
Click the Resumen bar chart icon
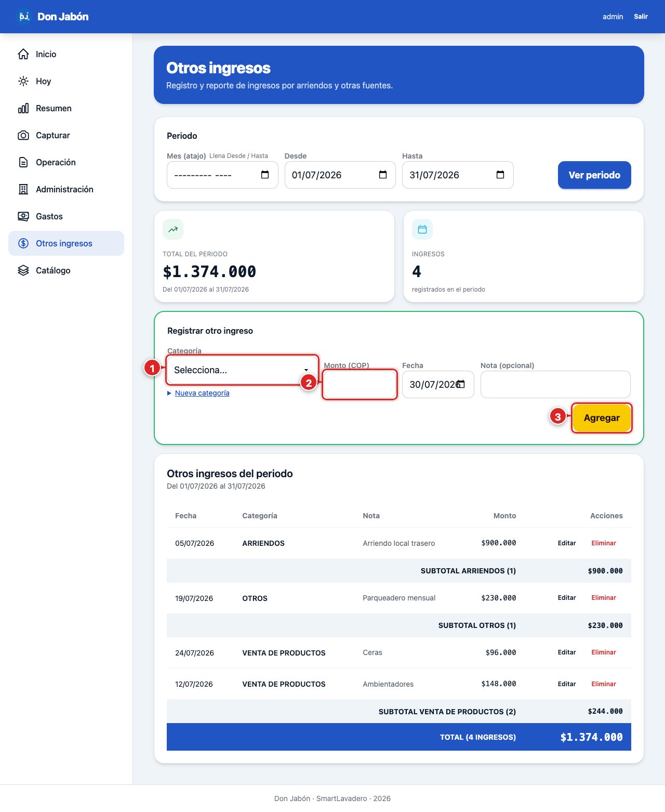[x=23, y=108]
